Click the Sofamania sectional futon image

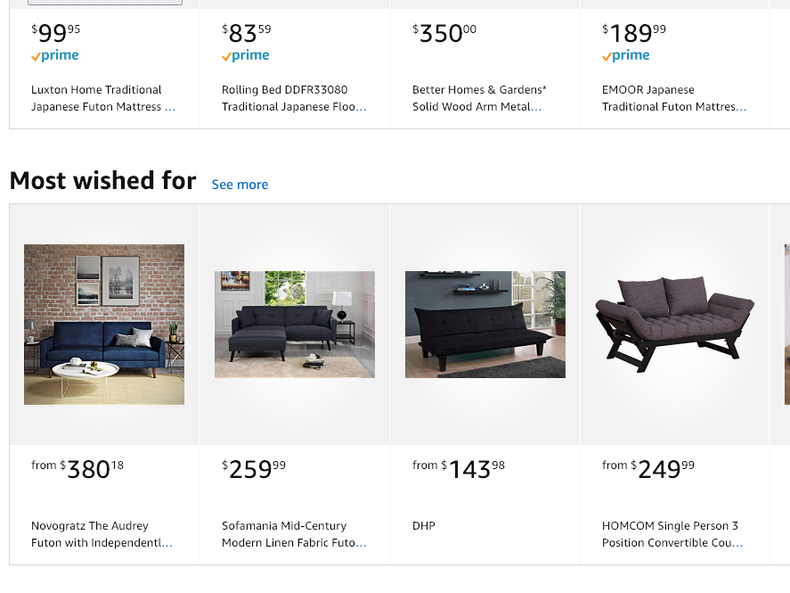[x=295, y=324]
